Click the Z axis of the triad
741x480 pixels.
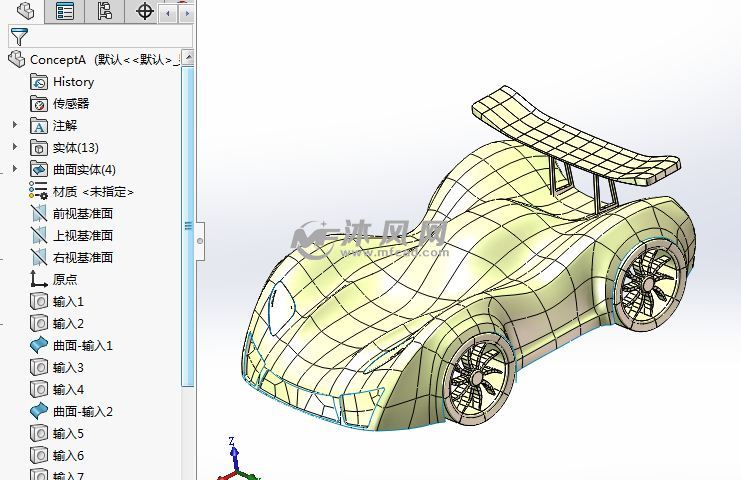pyautogui.click(x=233, y=453)
